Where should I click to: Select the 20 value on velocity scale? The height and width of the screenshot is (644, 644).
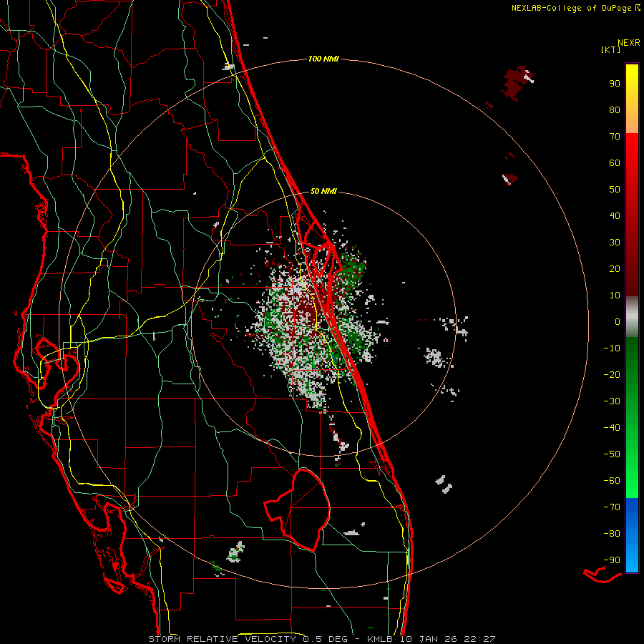(615, 268)
